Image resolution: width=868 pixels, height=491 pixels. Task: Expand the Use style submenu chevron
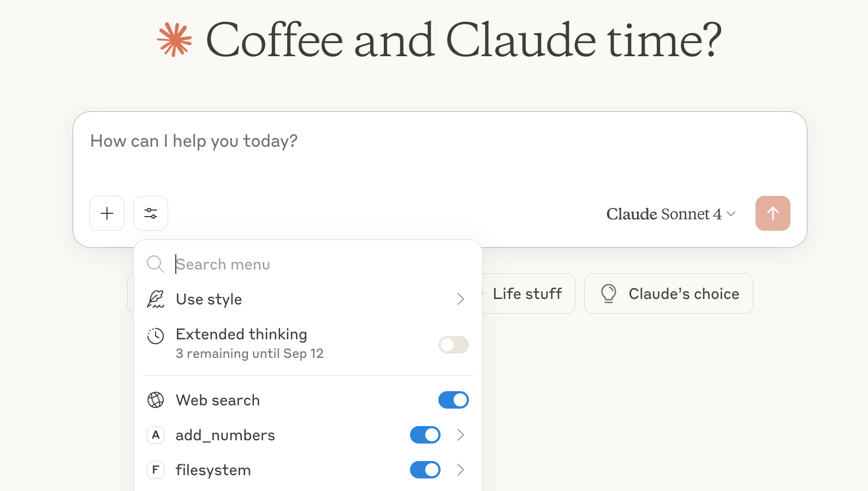point(461,299)
